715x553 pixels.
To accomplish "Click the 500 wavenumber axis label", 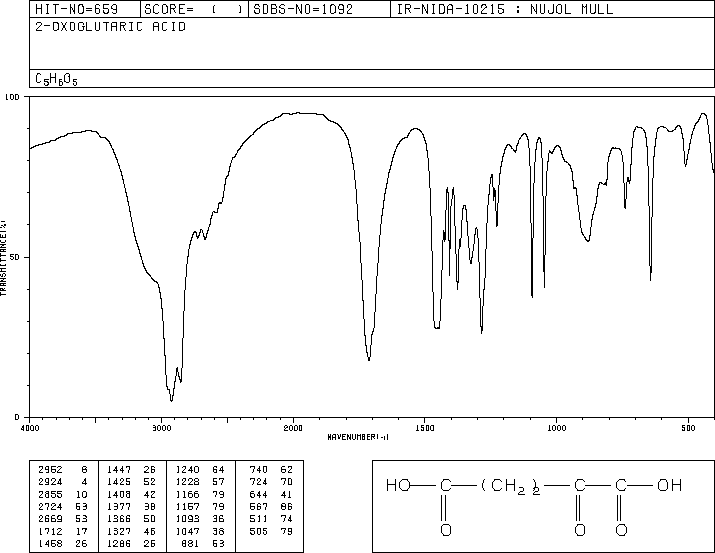I will (x=688, y=428).
